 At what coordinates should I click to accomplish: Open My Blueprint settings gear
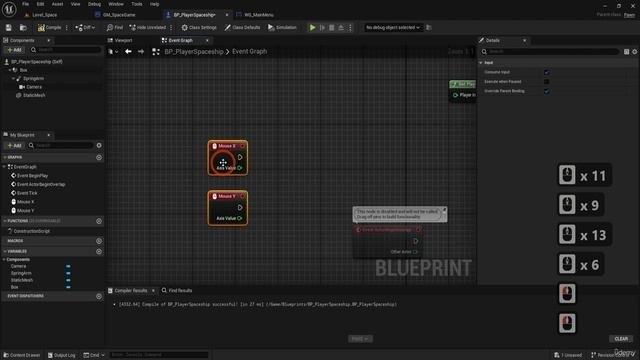pos(99,145)
